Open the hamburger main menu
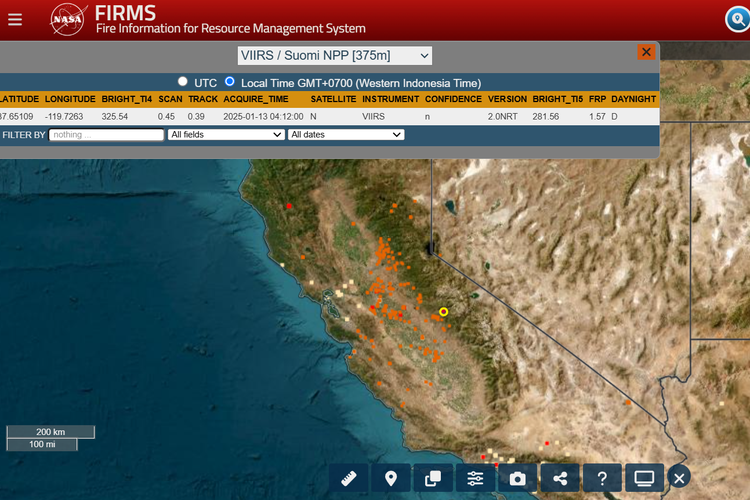This screenshot has width=750, height=500. (x=14, y=19)
